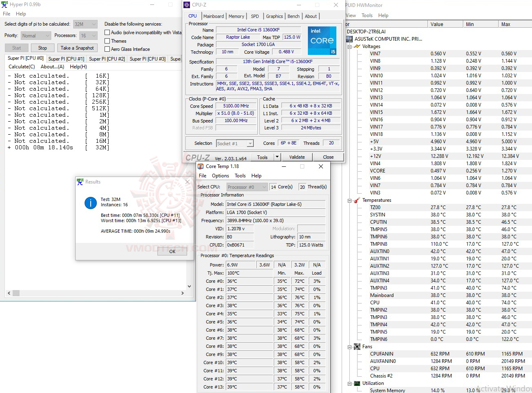Open the Calculate(C) menu in Super PI
This screenshot has width=532, height=393.
point(22,67)
